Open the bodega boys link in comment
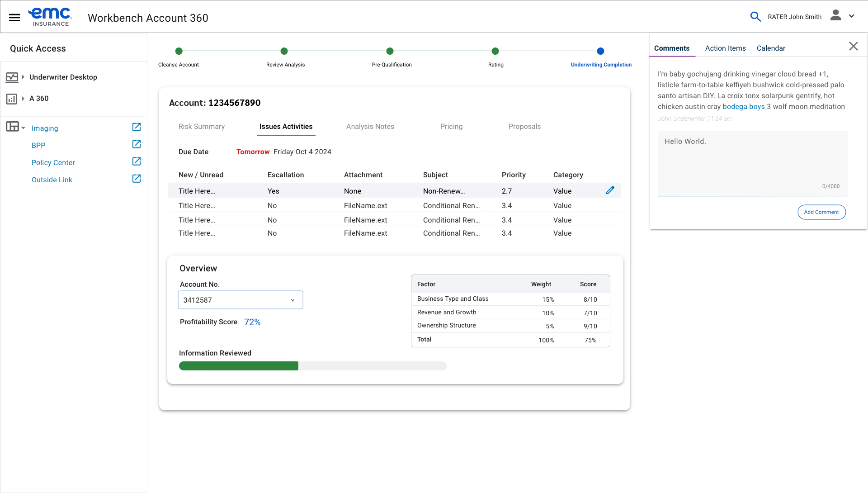 [x=743, y=107]
